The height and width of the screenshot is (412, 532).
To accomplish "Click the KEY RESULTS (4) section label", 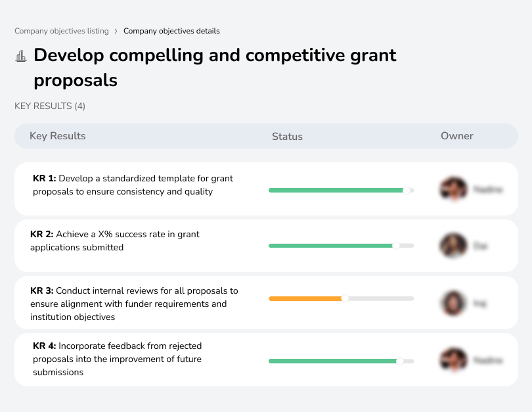I will pyautogui.click(x=50, y=106).
